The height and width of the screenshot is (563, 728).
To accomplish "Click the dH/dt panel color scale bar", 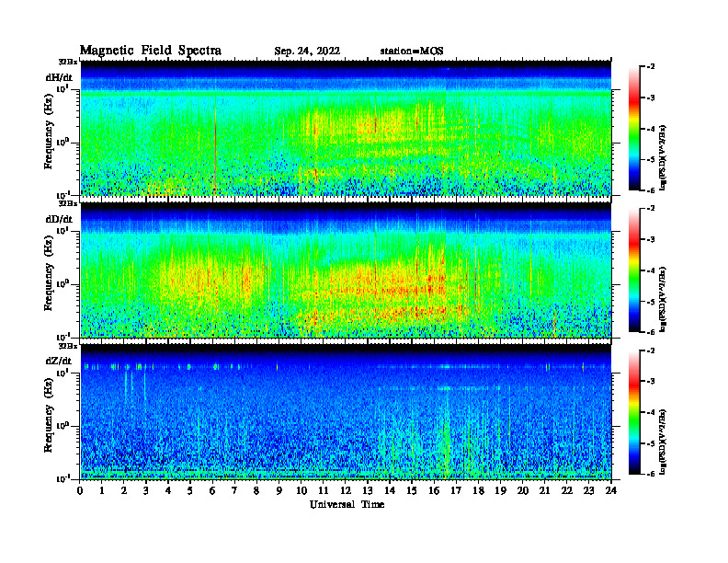I will coord(634,128).
